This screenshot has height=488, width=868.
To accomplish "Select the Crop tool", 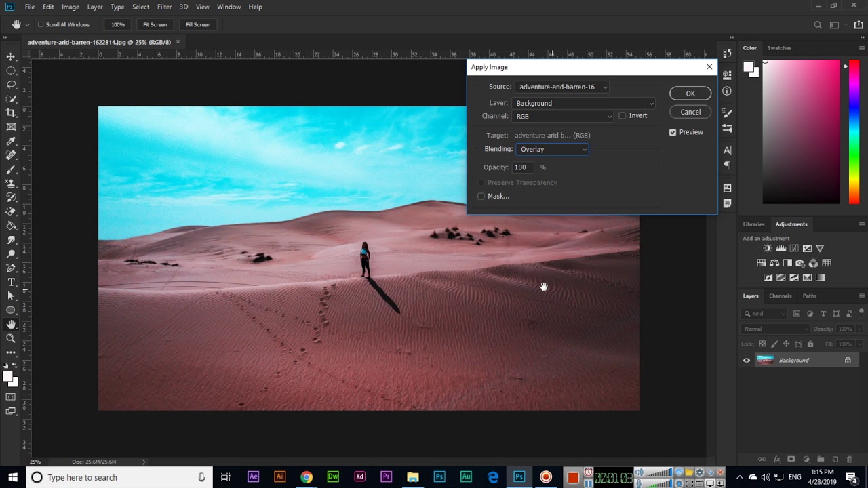I will [x=11, y=113].
